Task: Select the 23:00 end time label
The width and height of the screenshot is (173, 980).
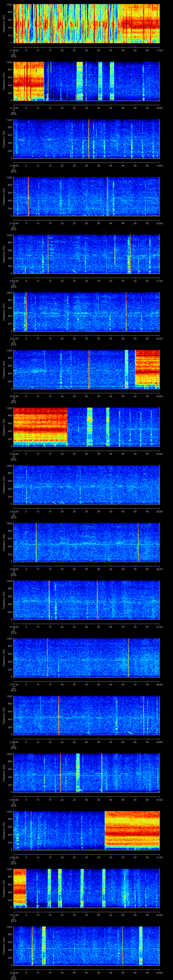Action: [x=159, y=396]
